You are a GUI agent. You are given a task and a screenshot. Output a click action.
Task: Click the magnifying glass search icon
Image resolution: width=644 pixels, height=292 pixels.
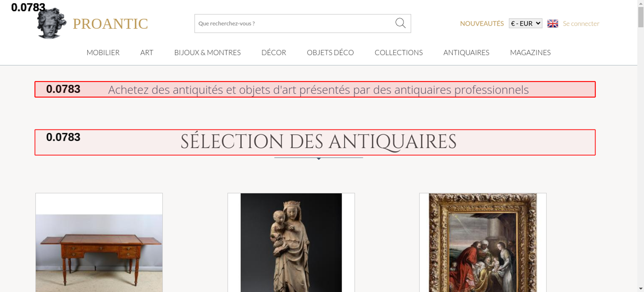click(x=400, y=23)
